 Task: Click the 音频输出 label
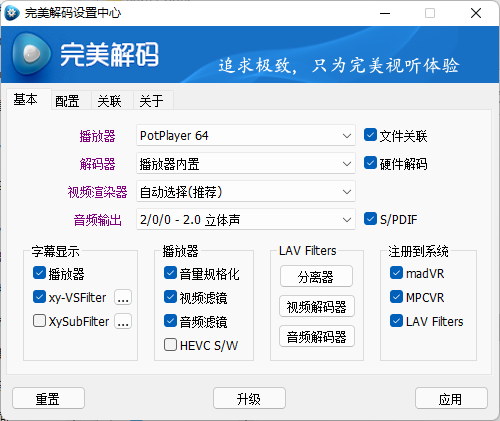pos(98,220)
